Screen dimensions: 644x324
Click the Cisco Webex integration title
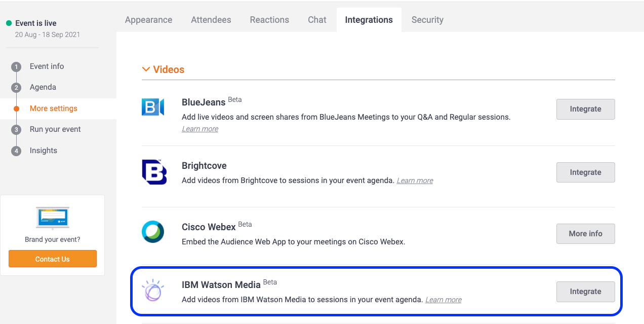point(209,227)
